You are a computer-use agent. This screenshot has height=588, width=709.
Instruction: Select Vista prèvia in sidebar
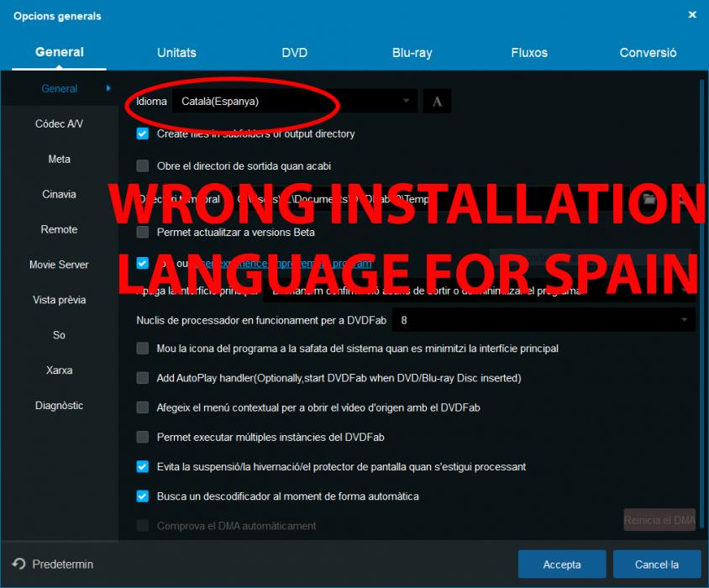tap(60, 300)
